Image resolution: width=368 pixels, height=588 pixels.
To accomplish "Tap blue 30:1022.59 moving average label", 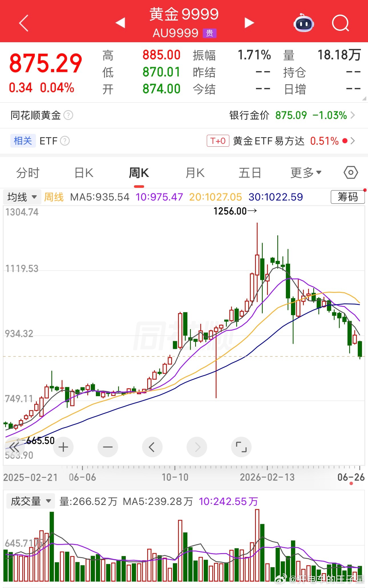I will pyautogui.click(x=276, y=197).
